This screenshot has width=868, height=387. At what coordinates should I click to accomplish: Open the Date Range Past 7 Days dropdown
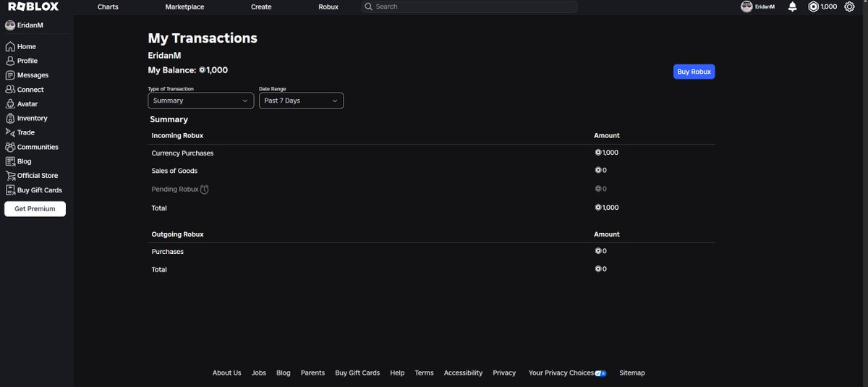(x=301, y=101)
